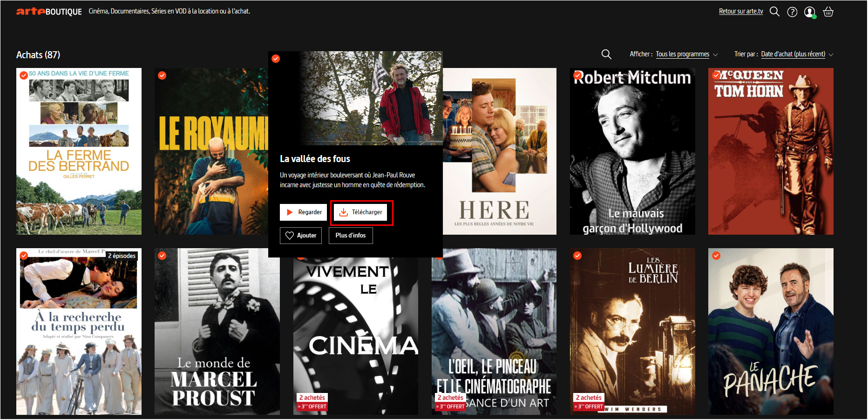Click purchased checkmark on Le Royaume
868x420 pixels.
click(x=162, y=75)
